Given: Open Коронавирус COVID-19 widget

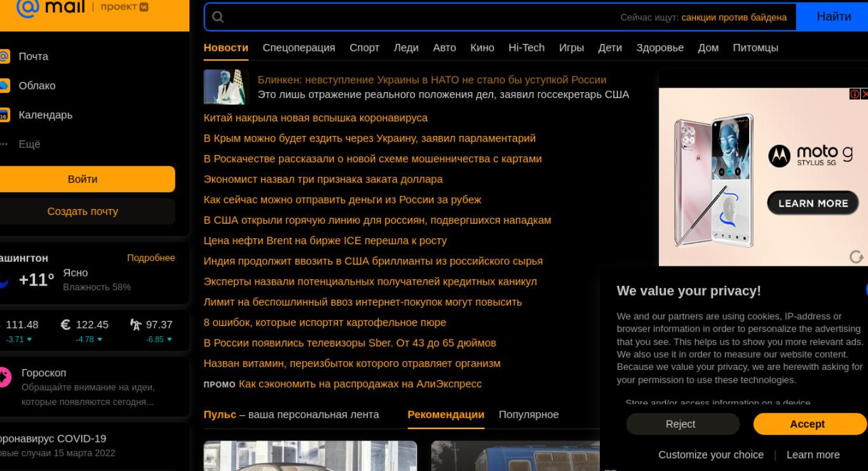Looking at the screenshot, I should (53, 439).
